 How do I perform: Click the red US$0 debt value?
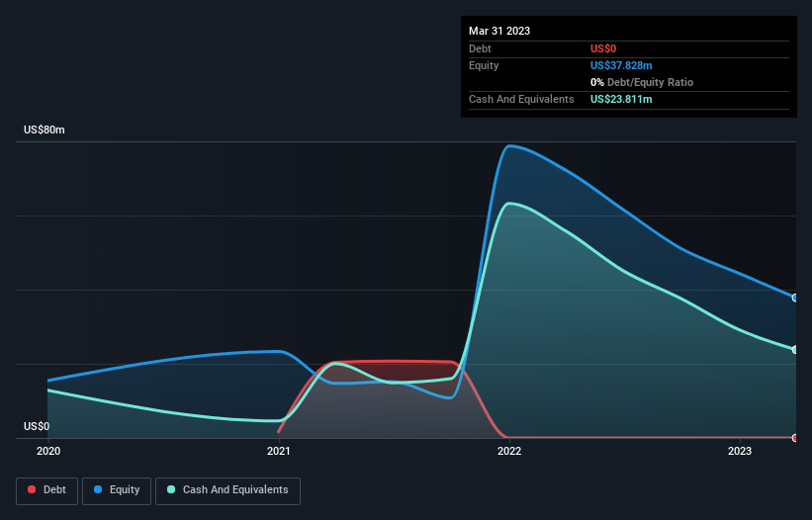tap(603, 48)
